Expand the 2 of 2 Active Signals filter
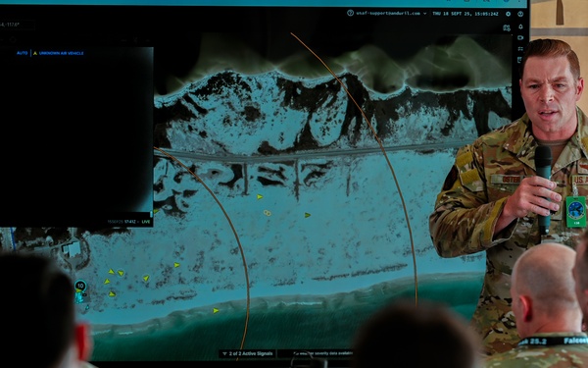 point(248,353)
